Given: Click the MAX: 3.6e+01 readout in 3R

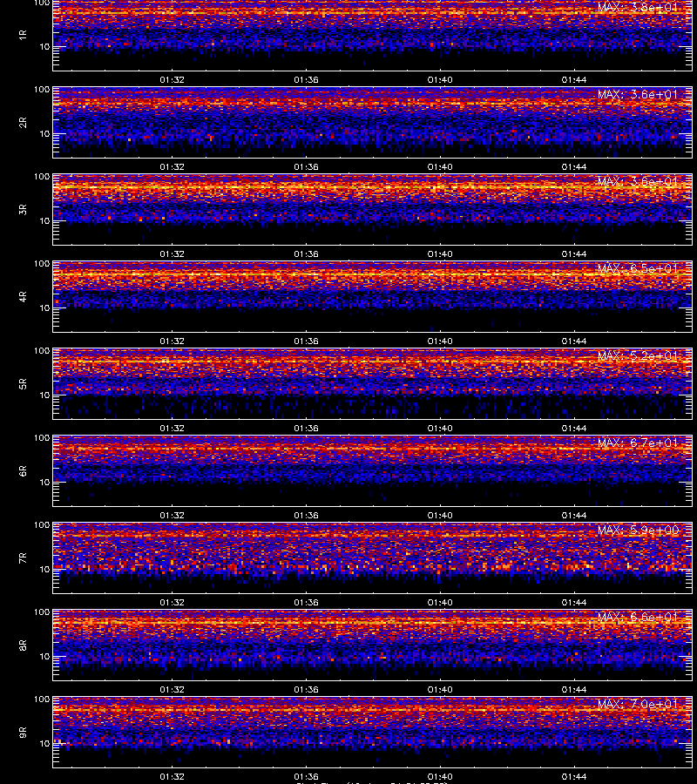Looking at the screenshot, I should pos(638,181).
